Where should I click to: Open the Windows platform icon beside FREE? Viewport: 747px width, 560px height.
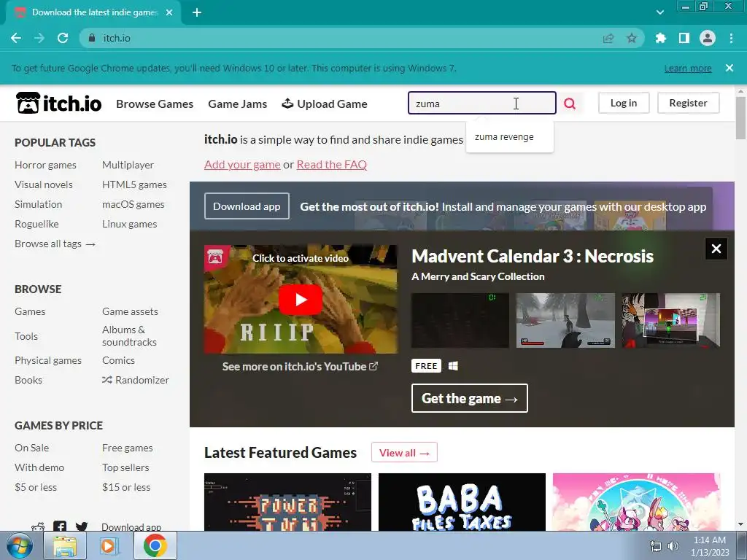[x=453, y=366]
